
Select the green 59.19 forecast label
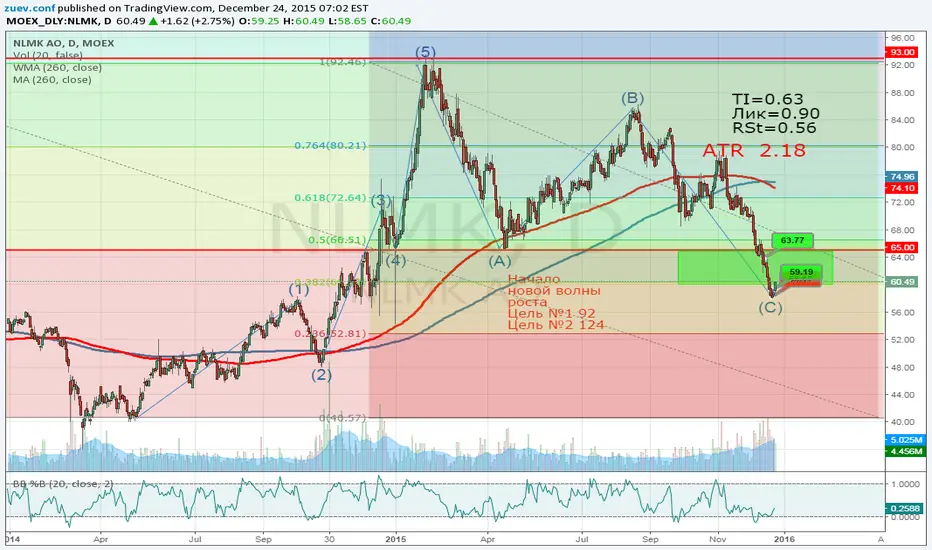tap(801, 272)
